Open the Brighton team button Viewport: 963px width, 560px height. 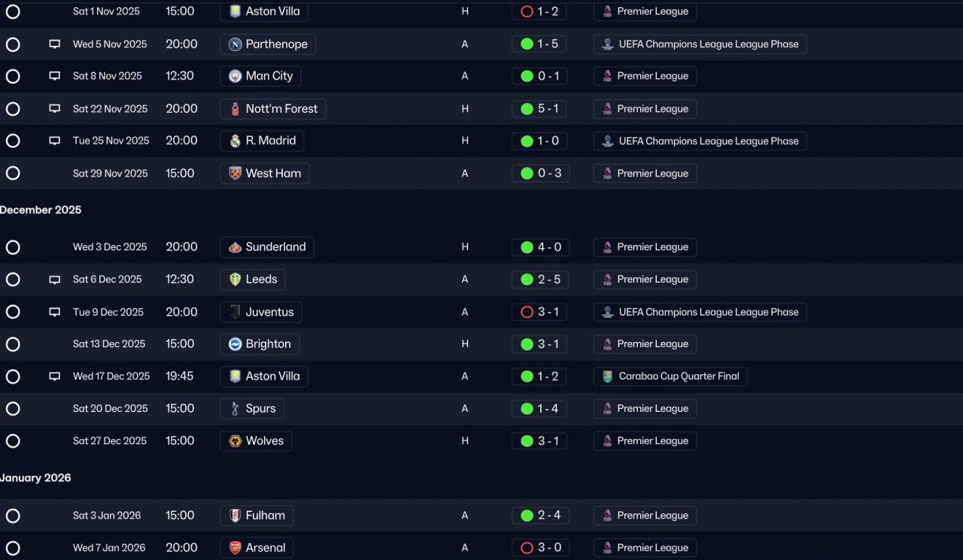260,344
